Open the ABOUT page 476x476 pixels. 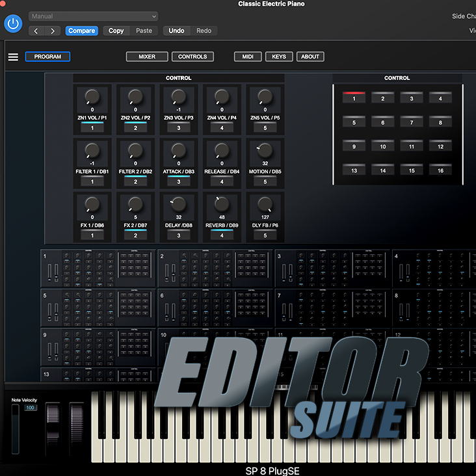click(310, 57)
